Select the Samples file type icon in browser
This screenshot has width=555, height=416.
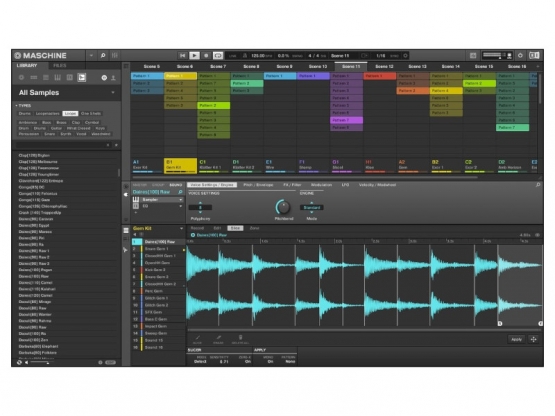click(x=82, y=78)
